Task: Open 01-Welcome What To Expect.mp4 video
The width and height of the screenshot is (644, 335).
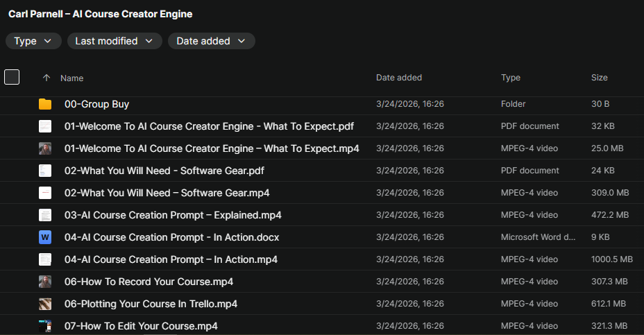Action: click(212, 148)
